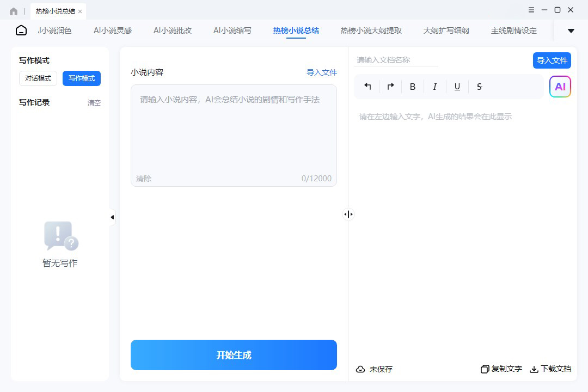Toggle bold formatting

[413, 87]
